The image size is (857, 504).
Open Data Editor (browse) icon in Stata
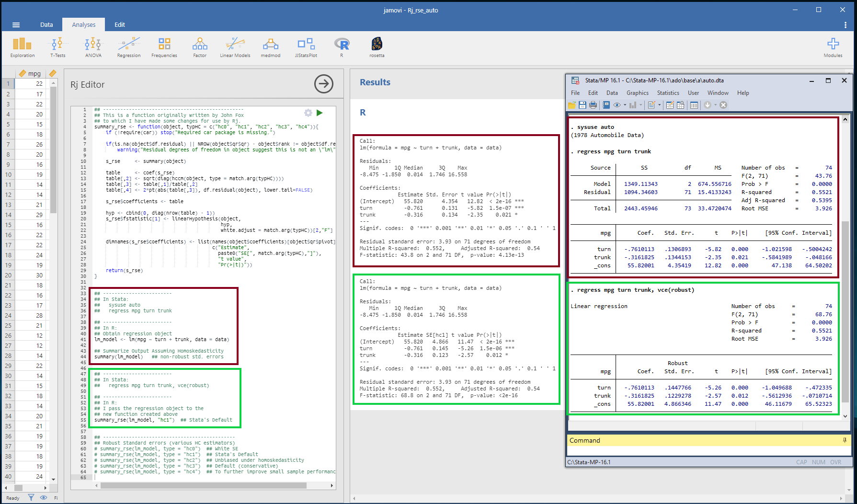coord(681,105)
